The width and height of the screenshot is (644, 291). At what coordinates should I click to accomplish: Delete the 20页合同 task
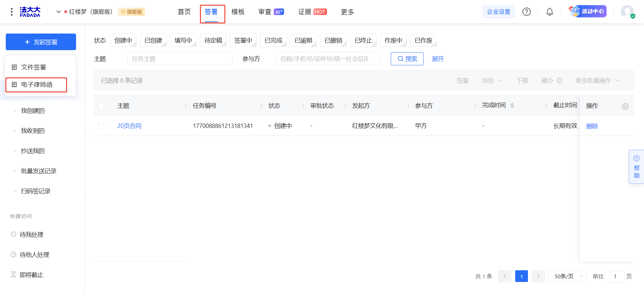click(592, 126)
